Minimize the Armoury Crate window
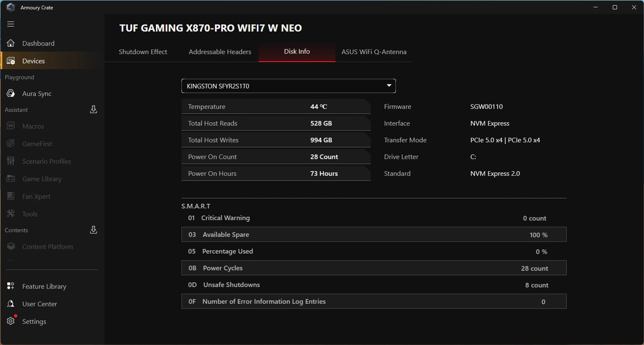 point(596,7)
